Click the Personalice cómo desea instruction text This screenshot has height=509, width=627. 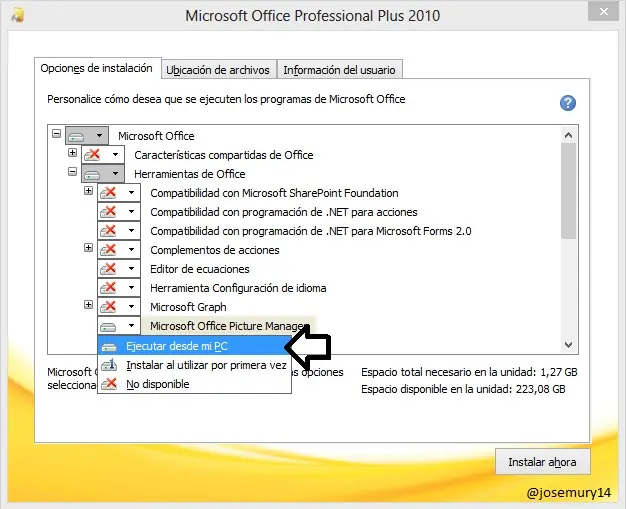point(226,99)
